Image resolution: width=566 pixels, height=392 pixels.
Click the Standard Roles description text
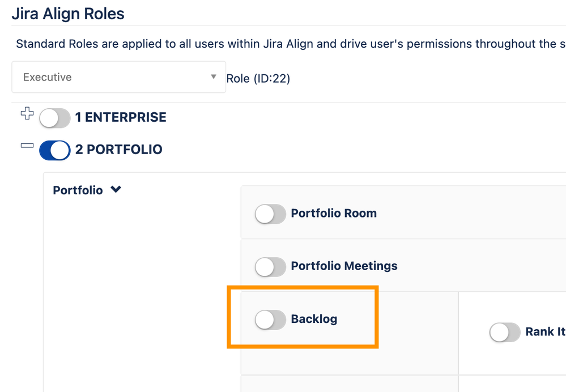click(x=283, y=44)
